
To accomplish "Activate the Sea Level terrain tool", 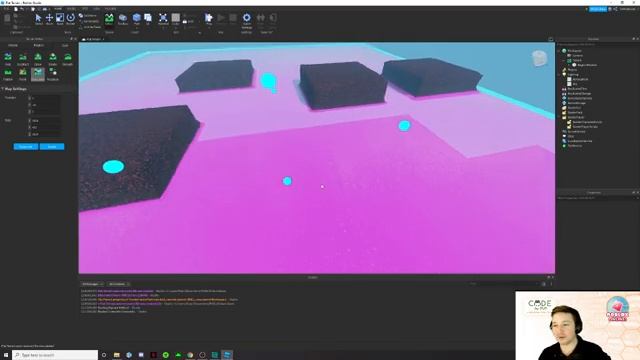I will coord(38,75).
